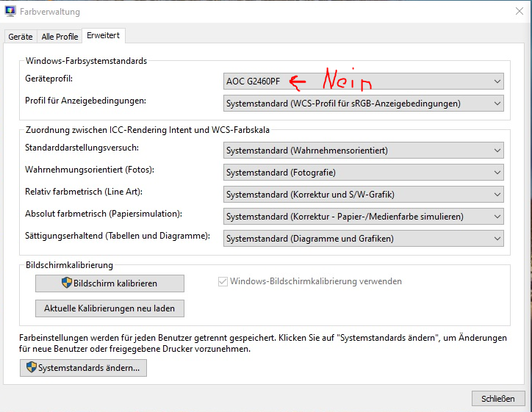
Task: Click Aktuelle Kalibrierungen neu laden
Action: click(x=109, y=308)
